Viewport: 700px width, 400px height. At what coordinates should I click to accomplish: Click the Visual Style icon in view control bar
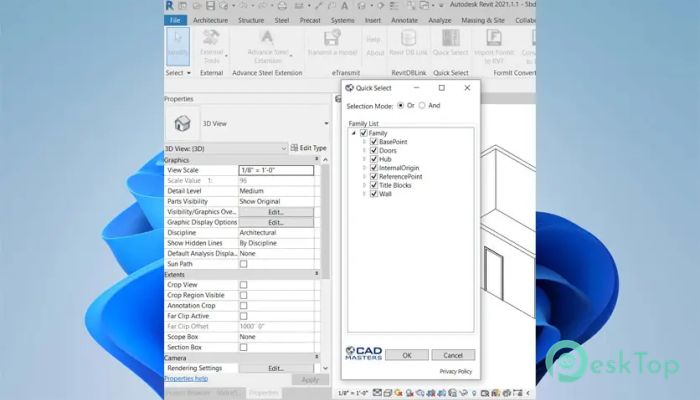click(388, 393)
